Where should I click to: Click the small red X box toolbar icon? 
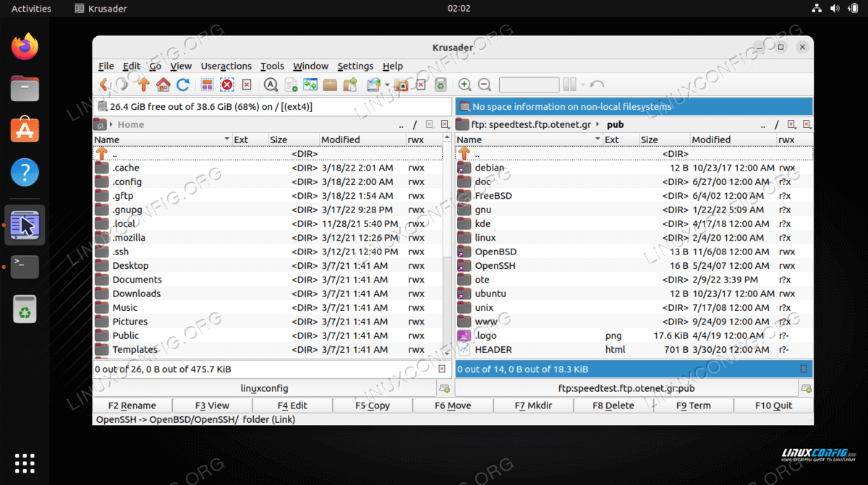[247, 85]
